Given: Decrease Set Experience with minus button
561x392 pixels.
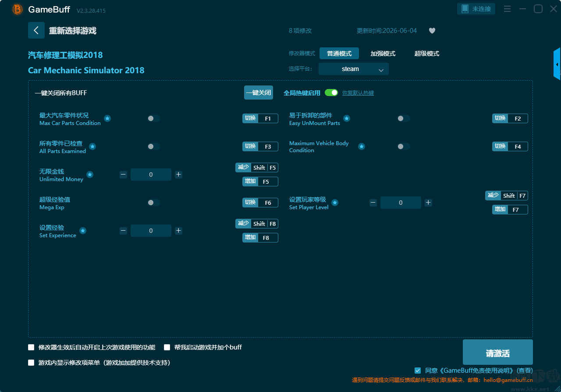Looking at the screenshot, I should [123, 231].
